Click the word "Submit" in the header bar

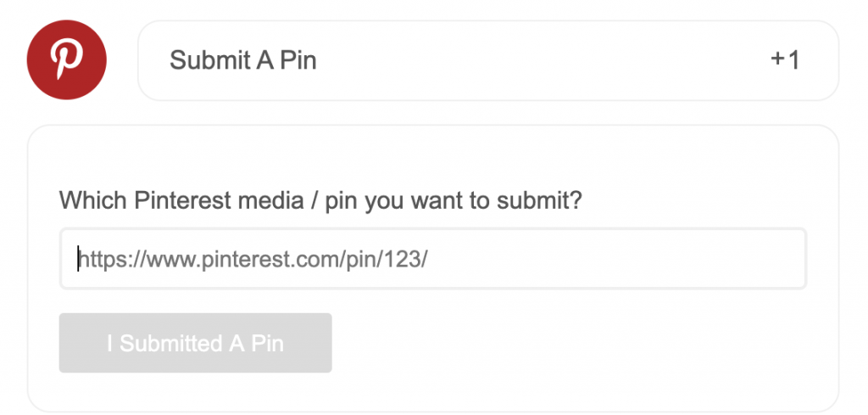click(203, 60)
